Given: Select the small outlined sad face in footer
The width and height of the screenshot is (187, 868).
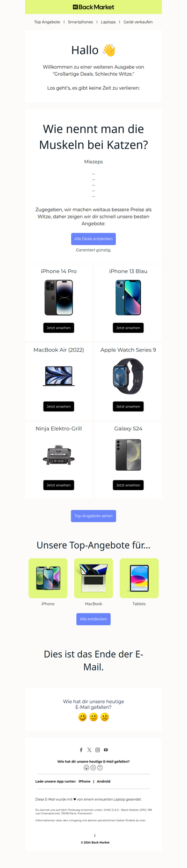Looking at the screenshot, I should coord(100,768).
